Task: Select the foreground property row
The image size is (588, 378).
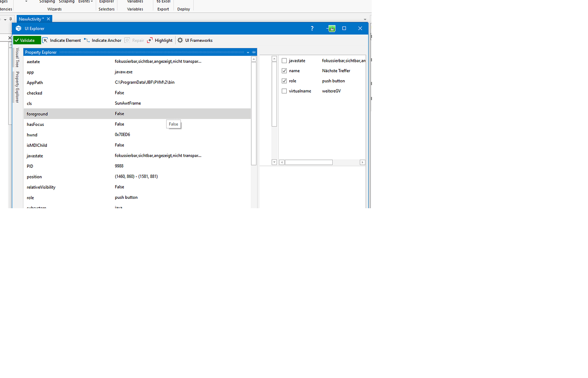Action: [85, 113]
